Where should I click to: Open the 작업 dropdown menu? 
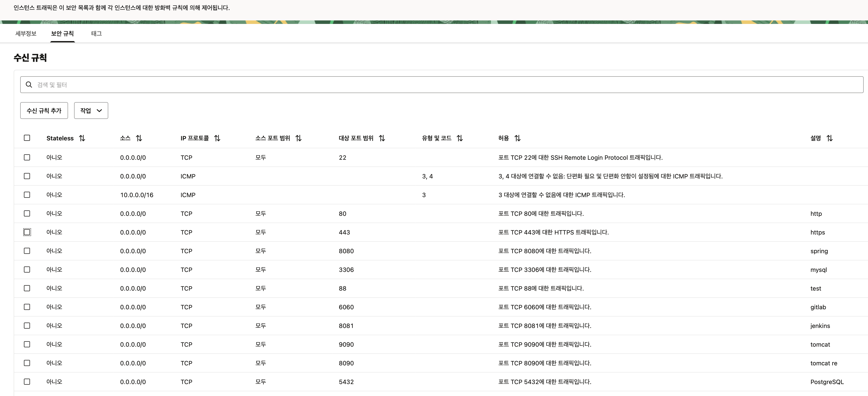point(91,111)
